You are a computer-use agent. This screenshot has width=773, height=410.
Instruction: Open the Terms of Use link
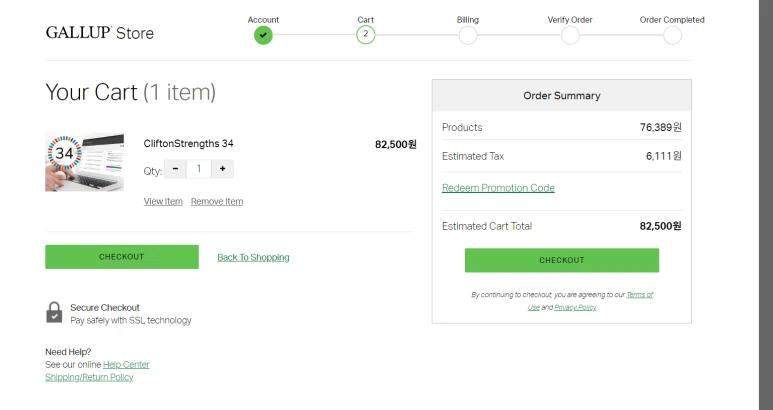(x=639, y=295)
